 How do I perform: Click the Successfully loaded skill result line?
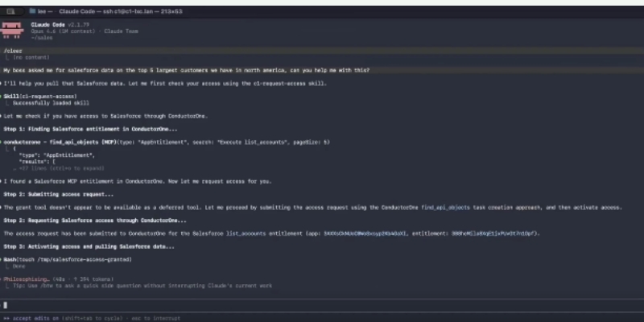[x=47, y=103]
